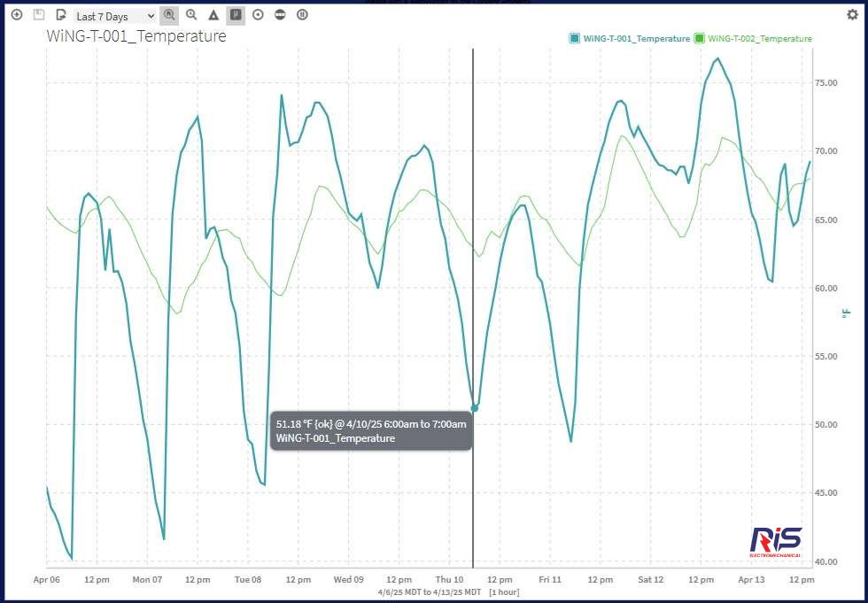This screenshot has width=868, height=603.
Task: Click the WiNG-T-001_Temperature chart title
Action: (x=136, y=36)
